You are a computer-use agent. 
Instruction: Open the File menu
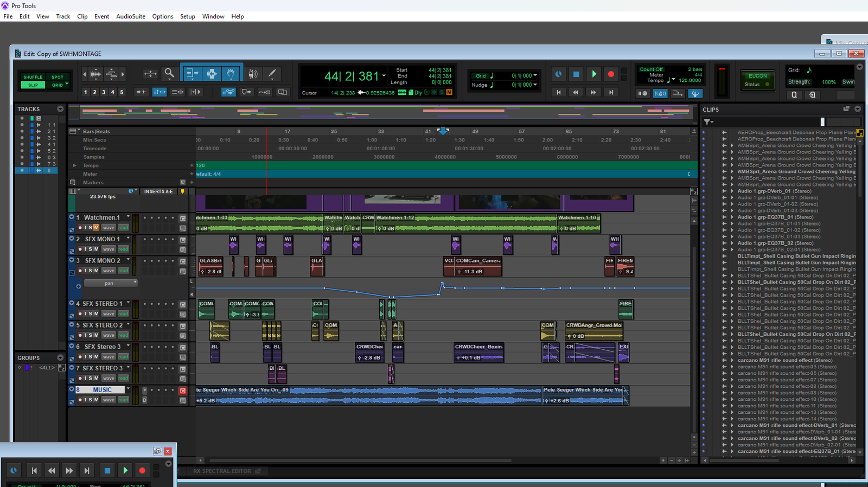click(x=8, y=16)
